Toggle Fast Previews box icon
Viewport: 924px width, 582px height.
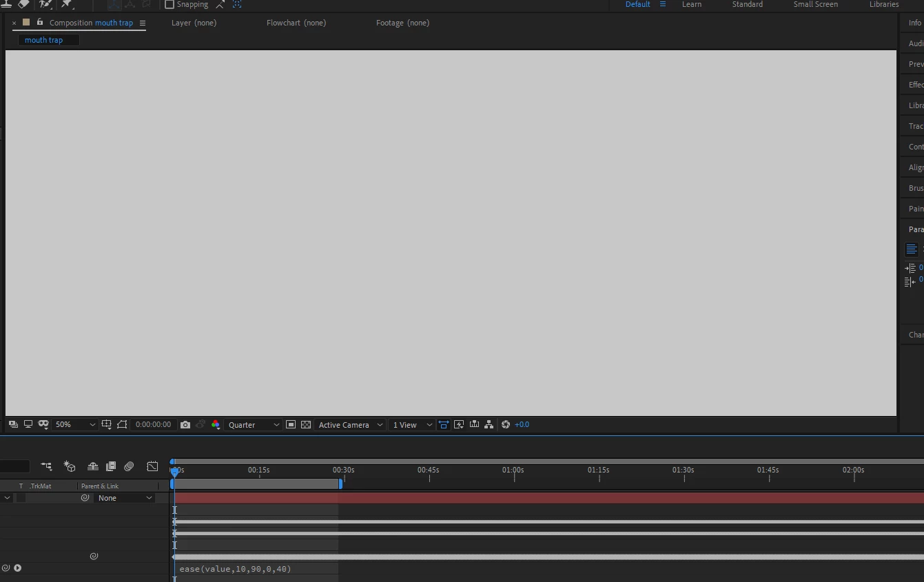(x=291, y=425)
